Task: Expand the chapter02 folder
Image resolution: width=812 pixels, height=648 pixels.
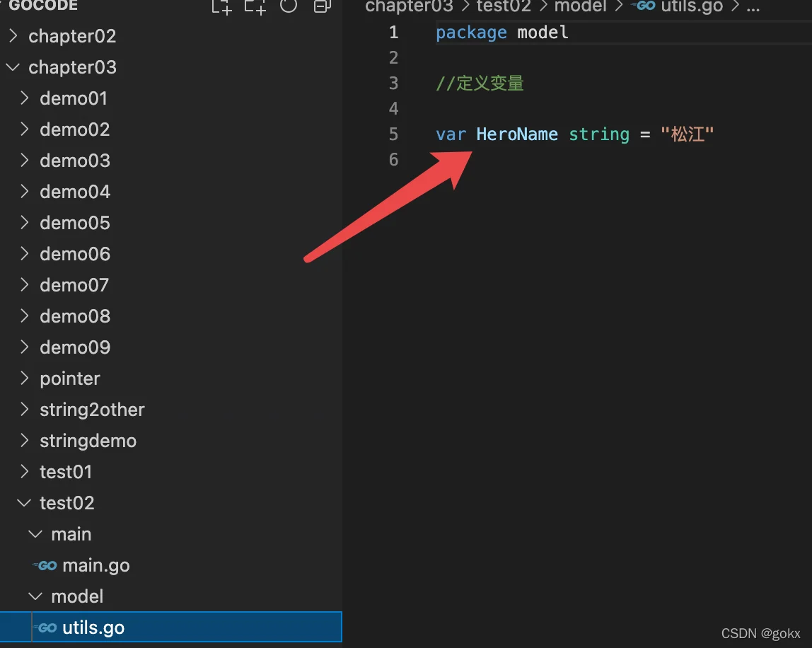Action: 13,36
